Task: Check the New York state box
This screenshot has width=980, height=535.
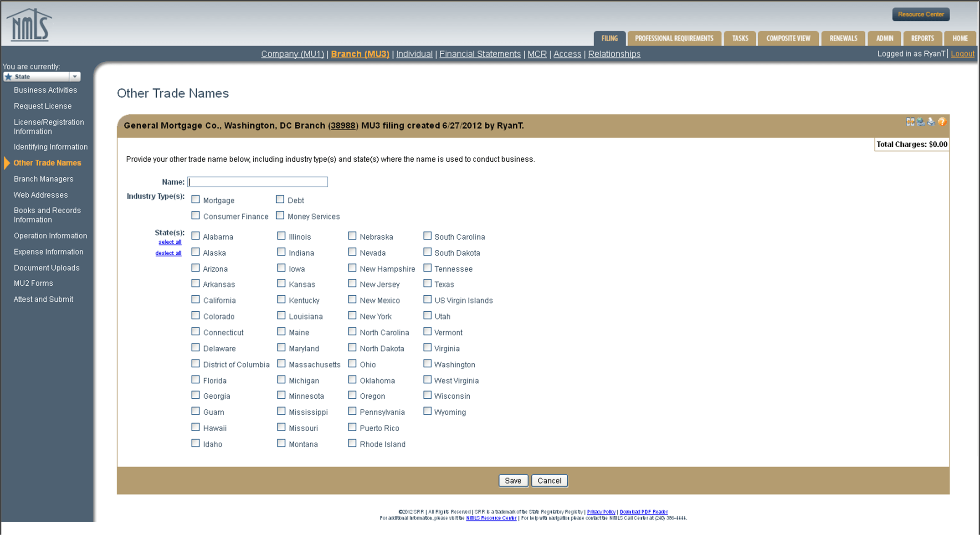Action: [352, 316]
